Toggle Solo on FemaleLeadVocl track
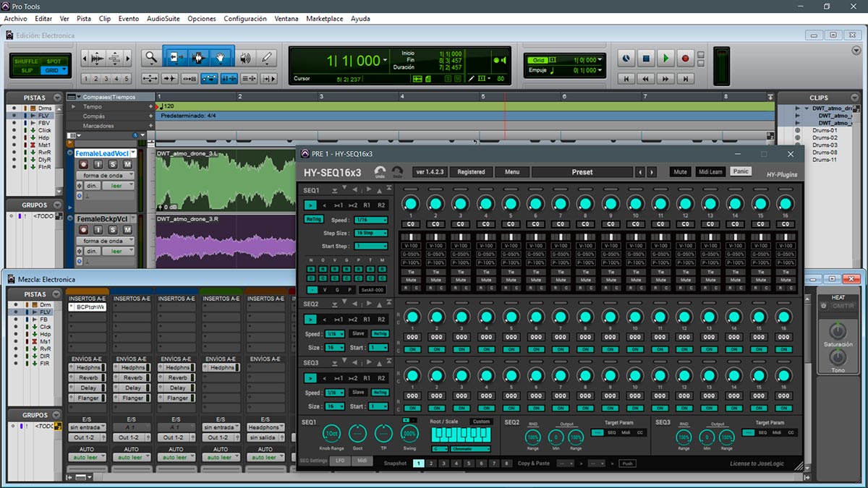This screenshot has width=868, height=488. point(113,165)
